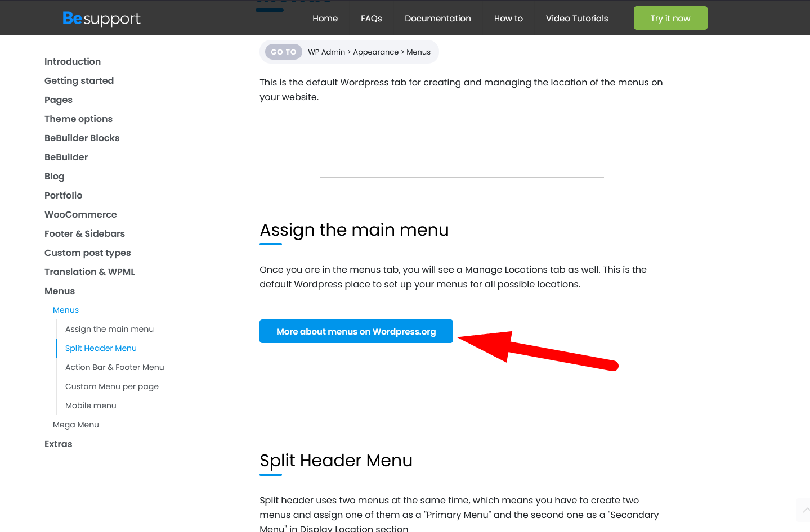This screenshot has height=532, width=810.
Task: Select the WP Admin > Appearance > Menus breadcrumb text
Action: click(369, 52)
